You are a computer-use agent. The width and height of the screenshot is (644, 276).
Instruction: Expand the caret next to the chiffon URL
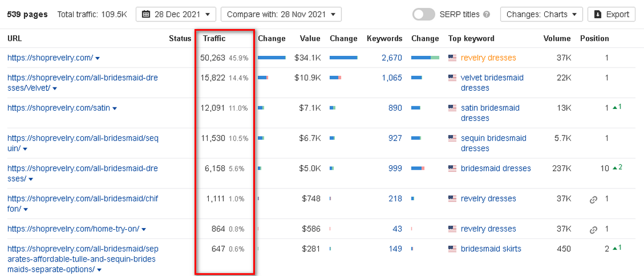[x=25, y=209]
